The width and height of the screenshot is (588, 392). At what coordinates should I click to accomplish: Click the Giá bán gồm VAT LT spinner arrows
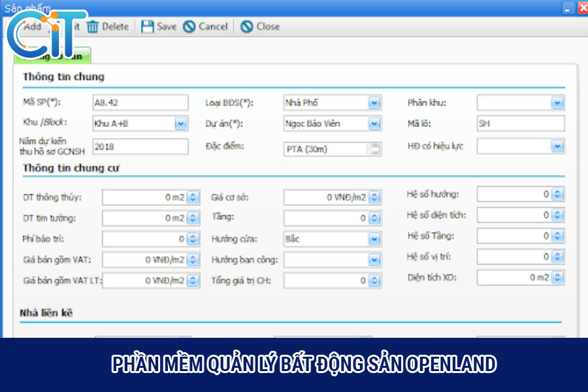193,280
